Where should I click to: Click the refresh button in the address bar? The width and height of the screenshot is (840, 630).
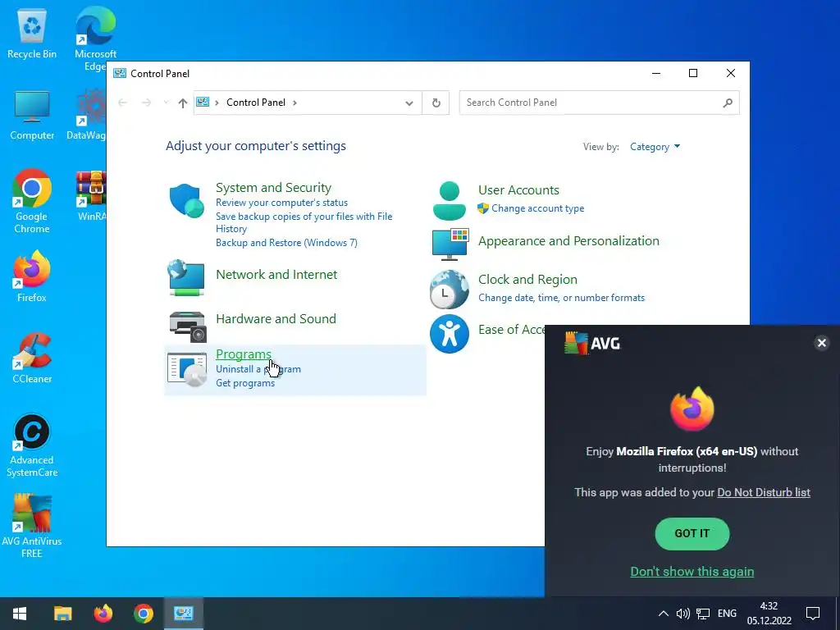click(x=436, y=103)
